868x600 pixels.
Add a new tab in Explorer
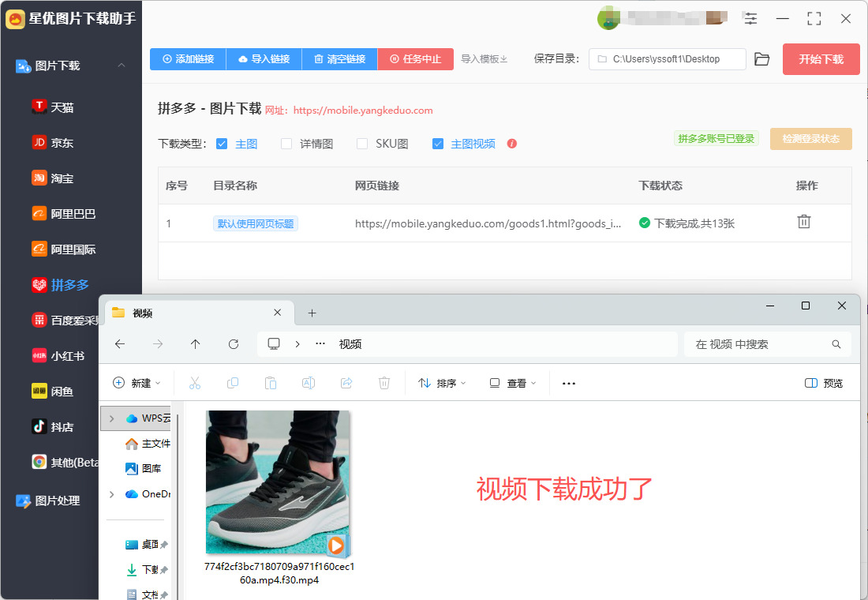312,313
